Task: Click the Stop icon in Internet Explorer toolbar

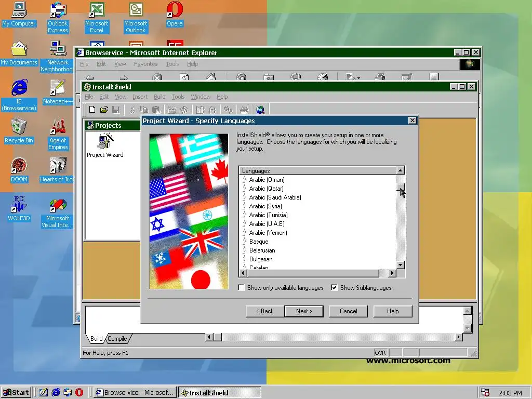Action: click(157, 77)
